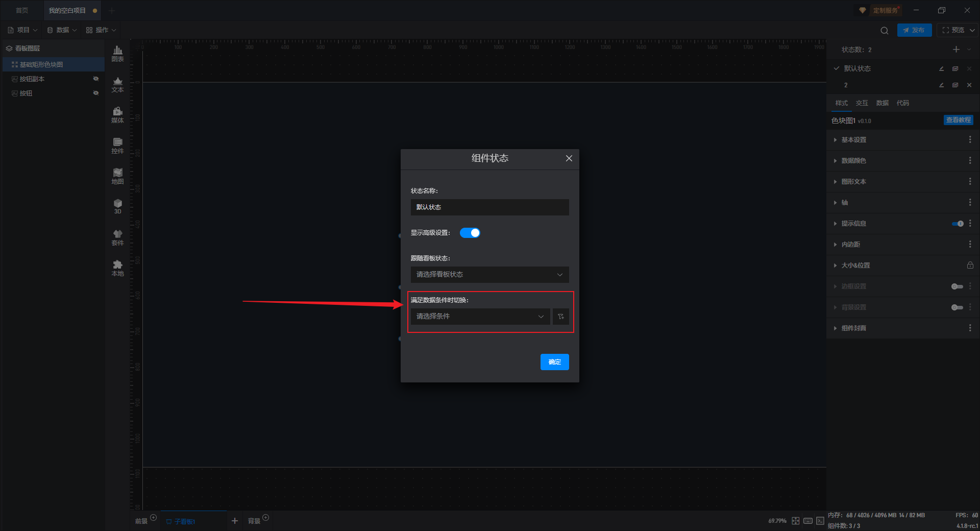This screenshot has height=531, width=980.
Task: Show the hidden 按钮副本 layer
Action: [x=95, y=79]
